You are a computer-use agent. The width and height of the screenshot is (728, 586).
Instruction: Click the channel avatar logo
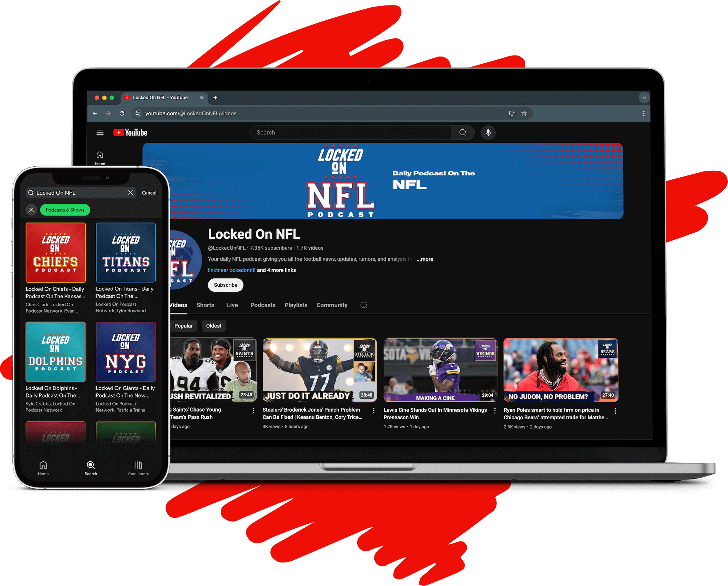186,260
